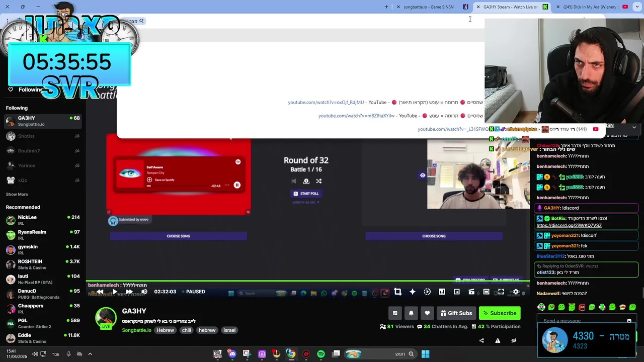Open the clip crop tool in player
The image size is (644, 362).
click(x=397, y=292)
